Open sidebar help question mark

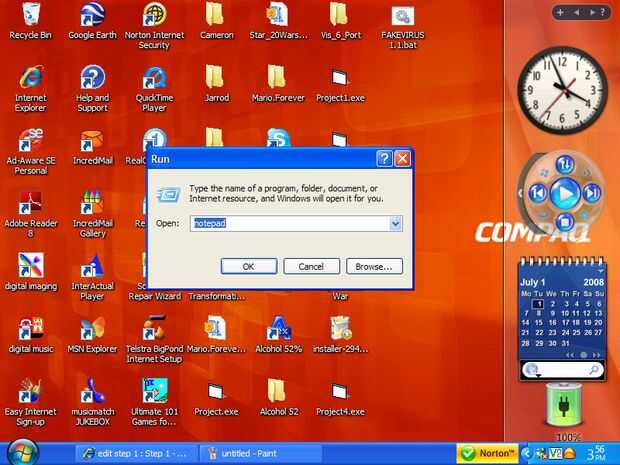click(603, 12)
